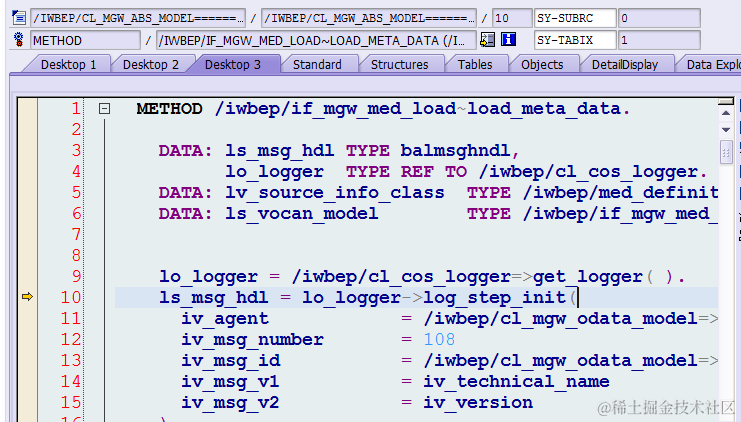Click iv_version on line 15
741x422 pixels.
click(478, 403)
